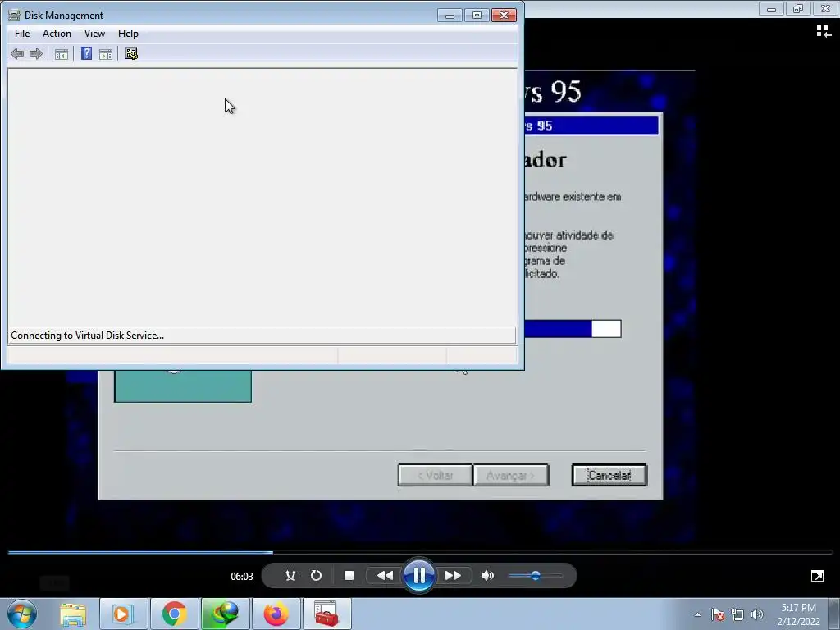The image size is (840, 630).
Task: Click the Back arrow toolbar icon
Action: pos(17,53)
